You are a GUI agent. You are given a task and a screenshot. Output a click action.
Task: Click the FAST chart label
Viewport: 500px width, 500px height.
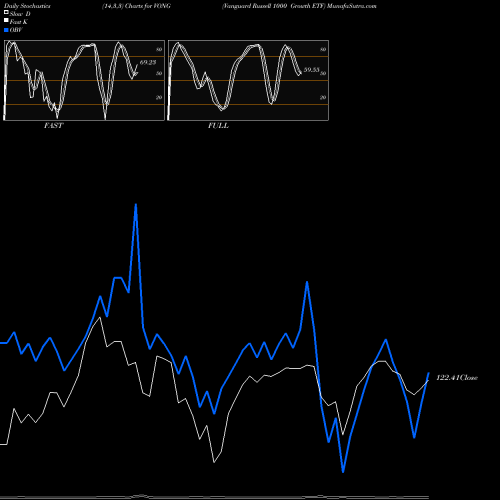(54, 126)
